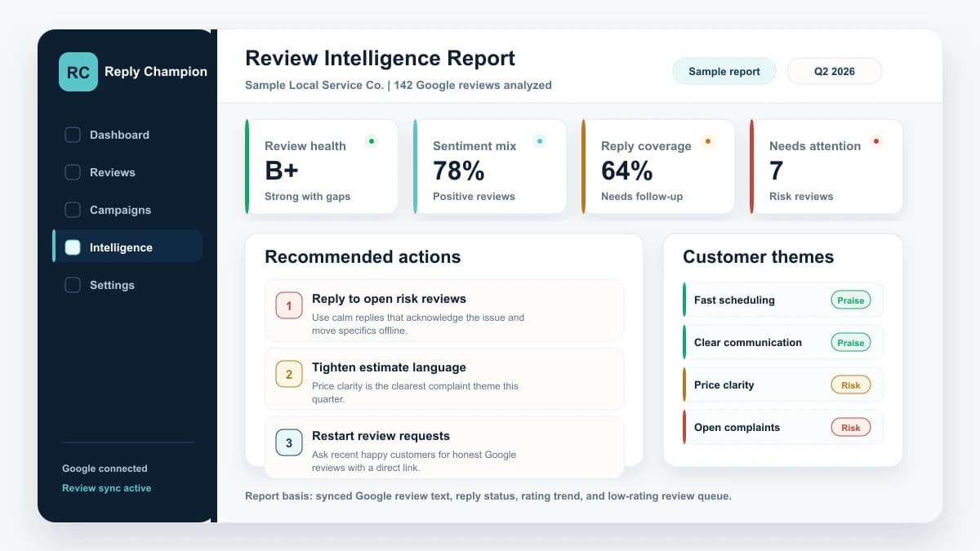Open Settings in the sidebar
The height and width of the screenshot is (551, 980).
(x=127, y=285)
